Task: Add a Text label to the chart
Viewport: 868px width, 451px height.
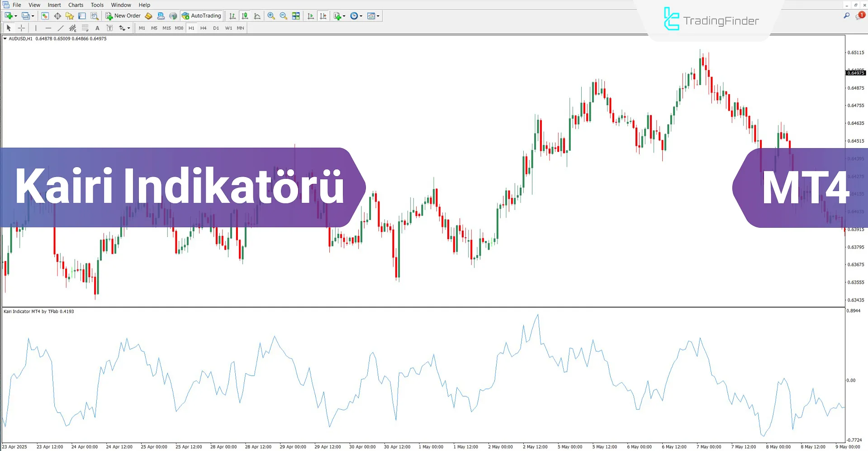Action: (x=109, y=28)
